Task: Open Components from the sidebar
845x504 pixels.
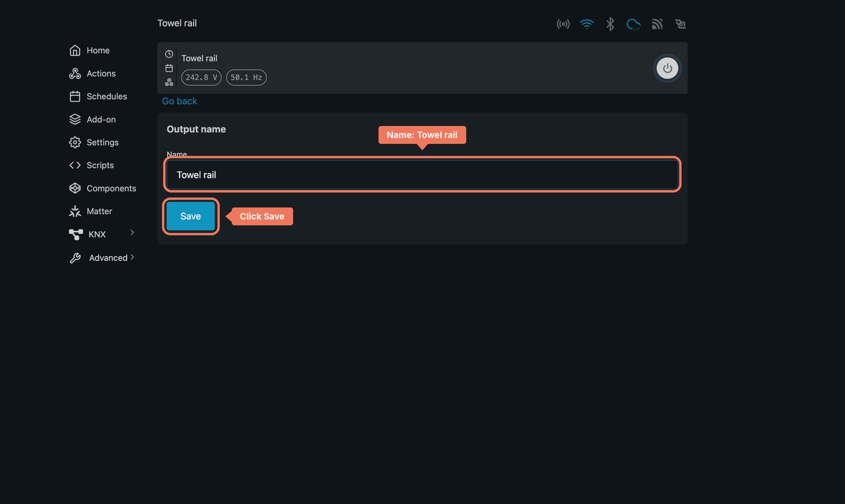Action: (102, 188)
